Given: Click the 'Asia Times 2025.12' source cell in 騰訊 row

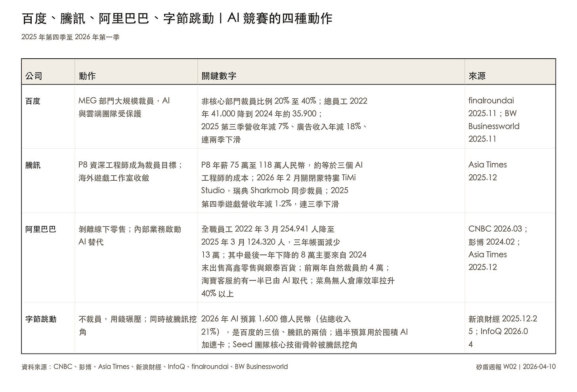Looking at the screenshot, I should click(x=510, y=181).
